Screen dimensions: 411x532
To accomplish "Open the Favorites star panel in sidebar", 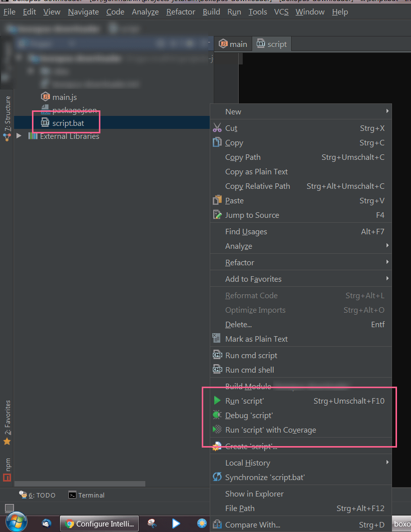I will [6, 426].
